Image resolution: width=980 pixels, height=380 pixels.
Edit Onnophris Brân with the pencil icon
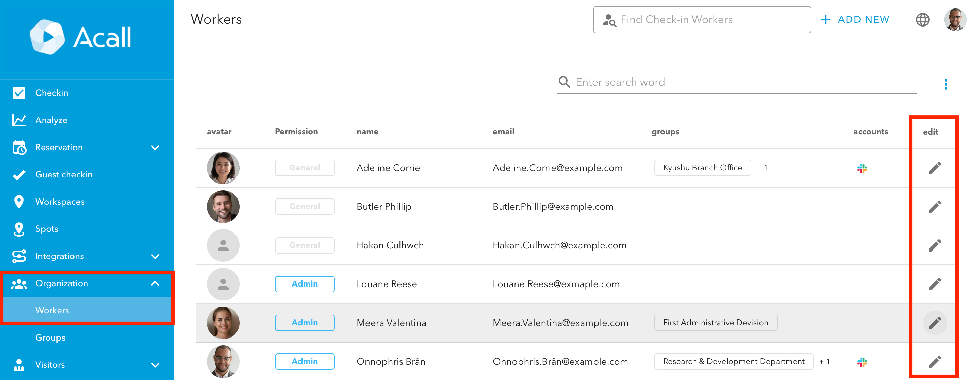coord(935,362)
